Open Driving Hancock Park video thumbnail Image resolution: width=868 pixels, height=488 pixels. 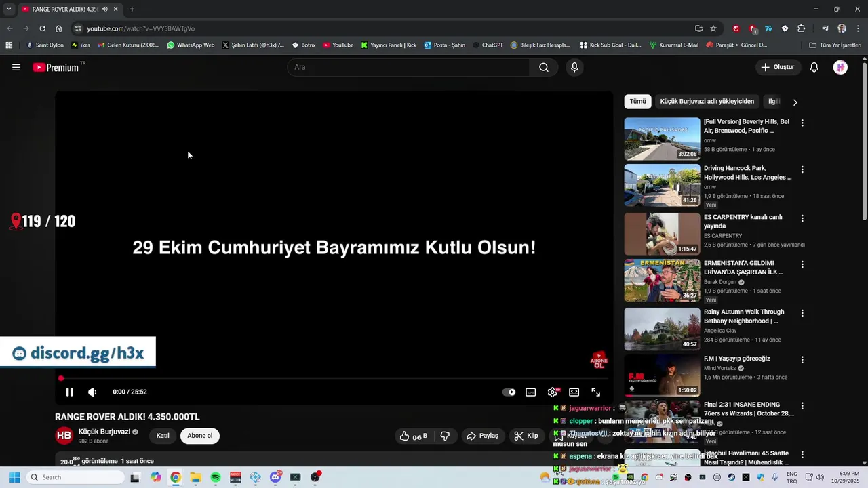[x=662, y=185]
